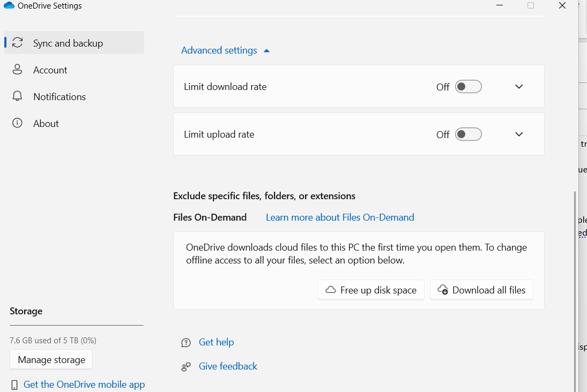Close the OneDrive Settings window

[562, 5]
